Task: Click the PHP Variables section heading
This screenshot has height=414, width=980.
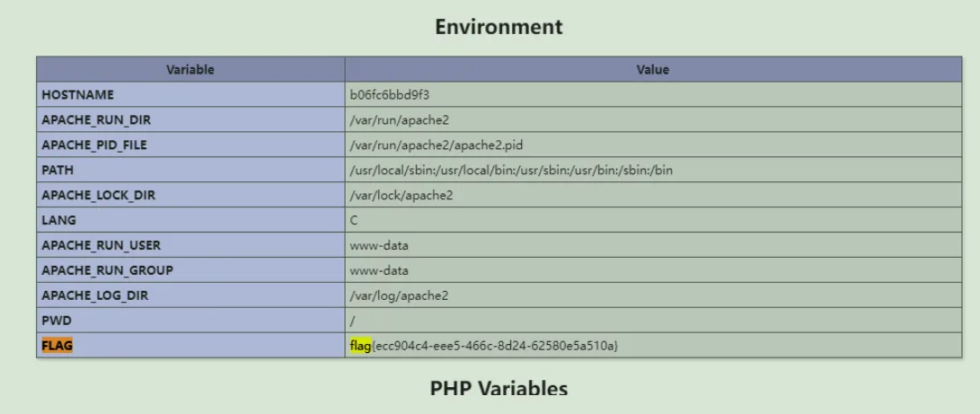Action: [499, 389]
